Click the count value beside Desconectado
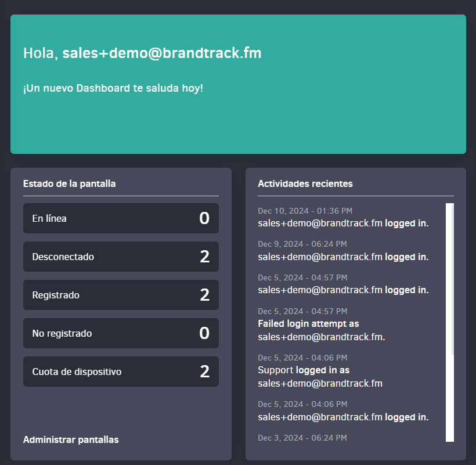Screen dimensions: 476x465 204,257
